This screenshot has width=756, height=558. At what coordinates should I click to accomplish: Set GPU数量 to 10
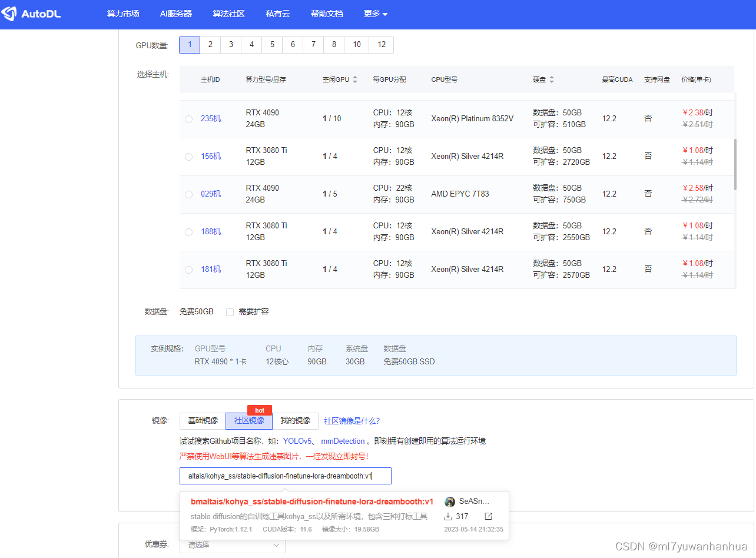(x=357, y=45)
